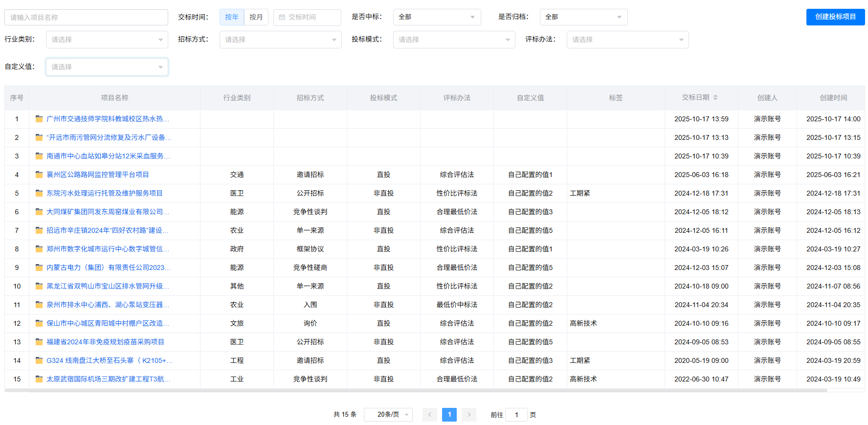
Task: Switch 交标时间 filter to 按年
Action: coord(232,17)
